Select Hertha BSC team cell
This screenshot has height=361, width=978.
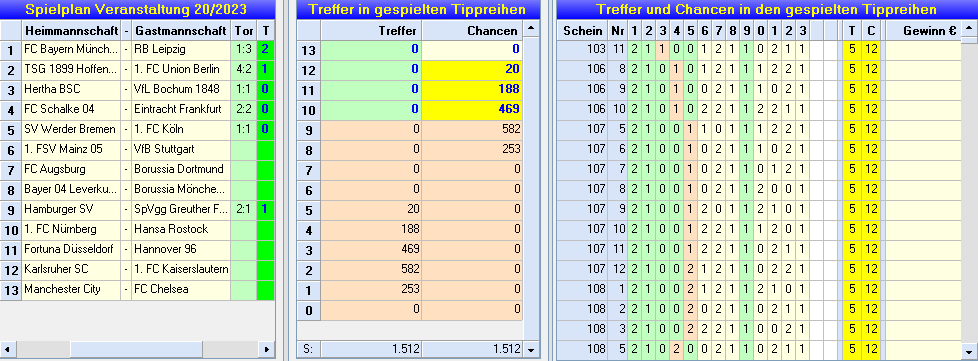tap(72, 89)
